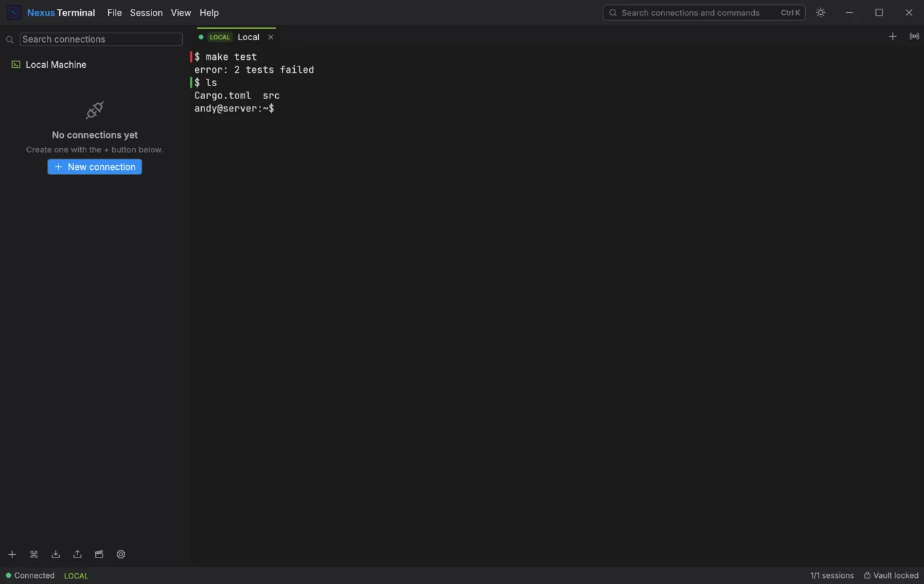
Task: Maximize the Nexus Terminal window
Action: [x=879, y=13]
